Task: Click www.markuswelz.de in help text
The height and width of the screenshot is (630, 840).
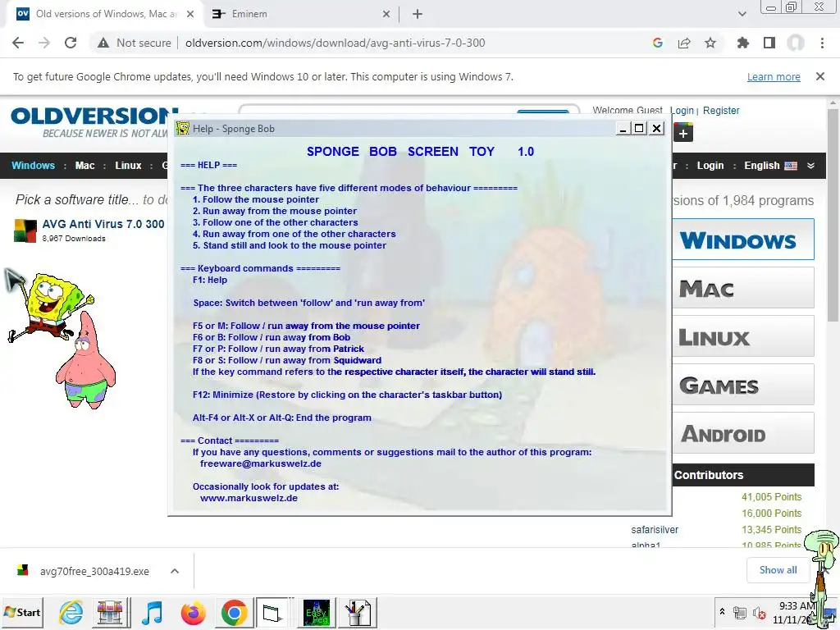Action: [x=249, y=498]
